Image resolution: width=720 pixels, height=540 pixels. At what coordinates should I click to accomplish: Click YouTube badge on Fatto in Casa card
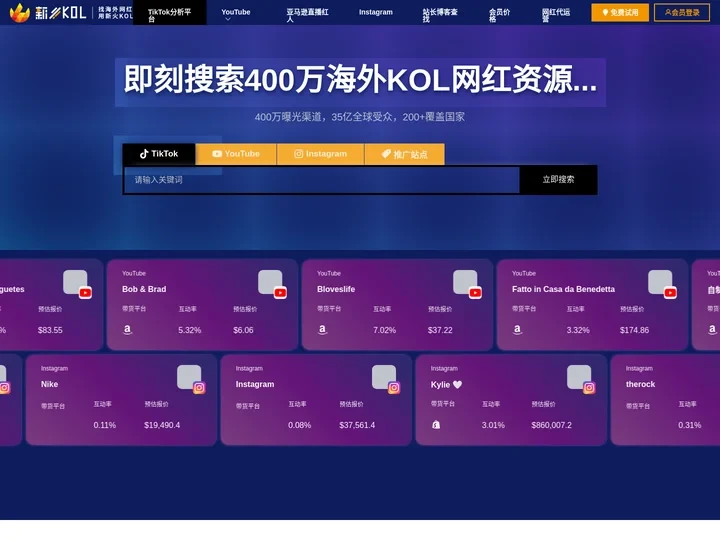670,293
